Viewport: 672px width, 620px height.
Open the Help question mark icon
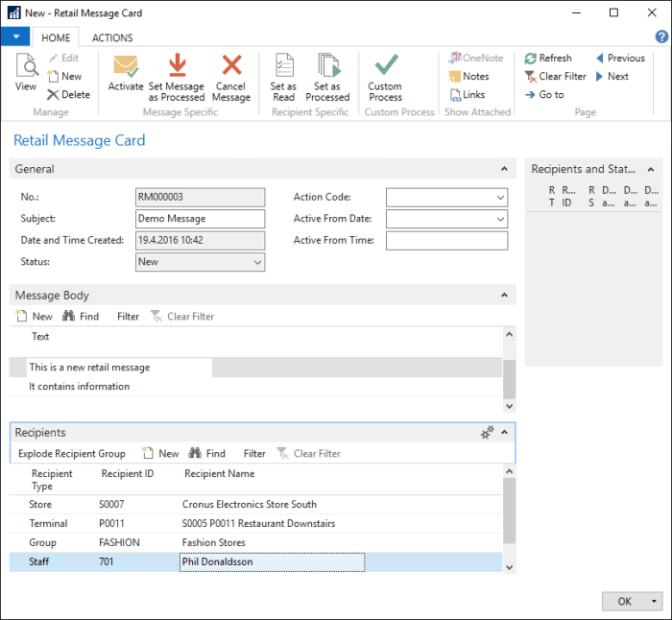pos(661,36)
